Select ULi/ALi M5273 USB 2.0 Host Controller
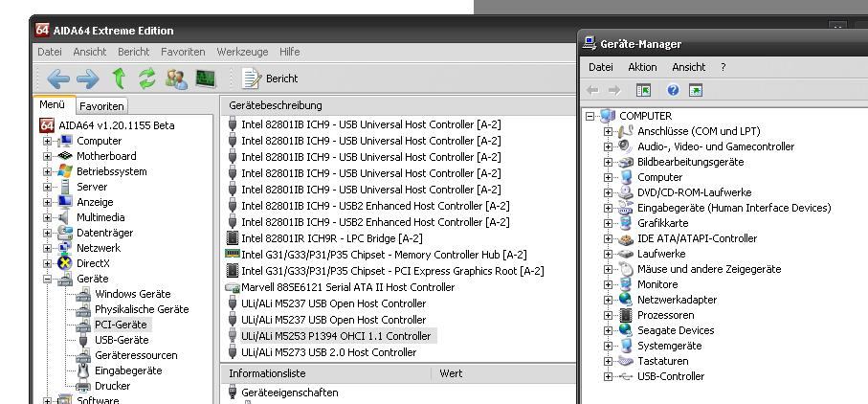Screen dimensions: 868x404 coord(329,352)
